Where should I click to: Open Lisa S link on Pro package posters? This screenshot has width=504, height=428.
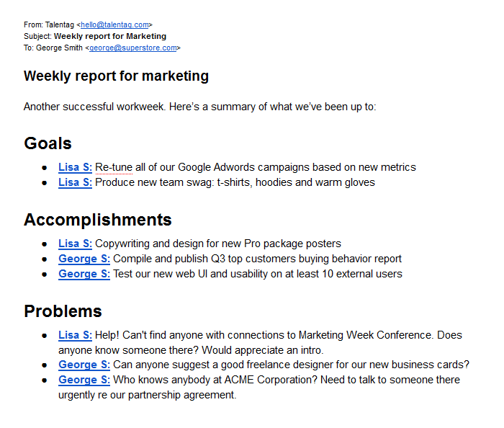click(x=75, y=244)
